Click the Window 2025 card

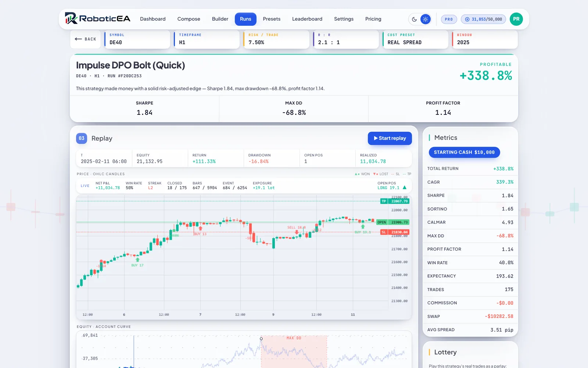[485, 39]
